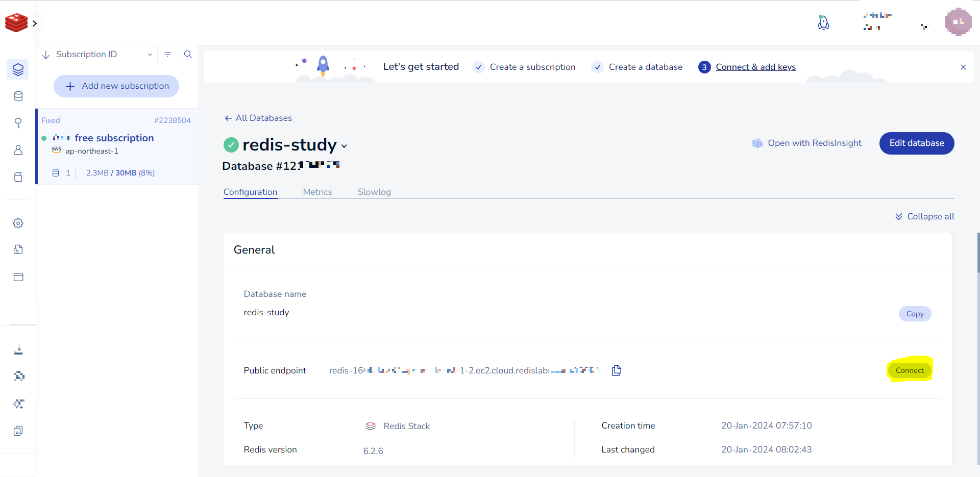This screenshot has height=477, width=980.
Task: Click the database count icon in subscription card
Action: coord(56,173)
